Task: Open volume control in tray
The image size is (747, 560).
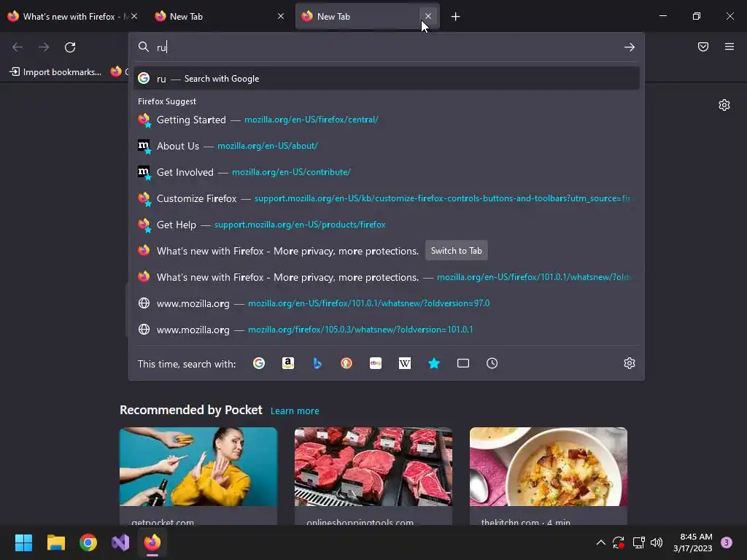Action: (657, 542)
